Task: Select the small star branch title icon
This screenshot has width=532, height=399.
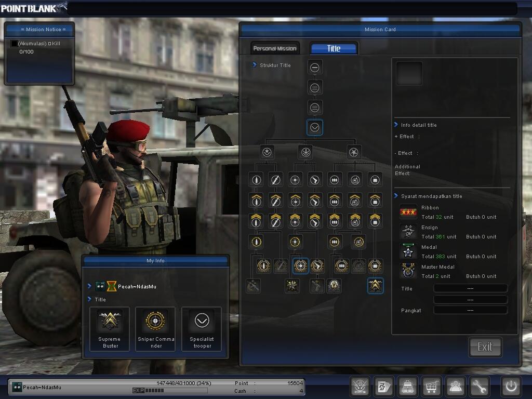Action: 267,152
